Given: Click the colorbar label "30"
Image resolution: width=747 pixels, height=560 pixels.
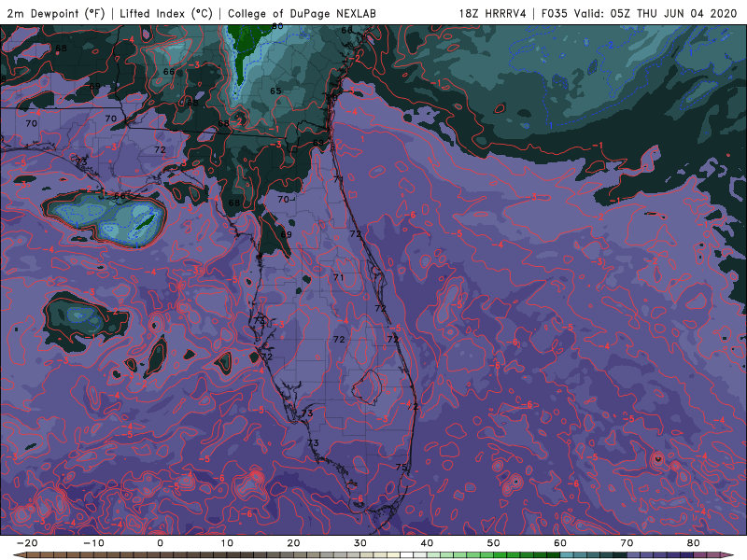Looking at the screenshot, I should [x=360, y=543].
